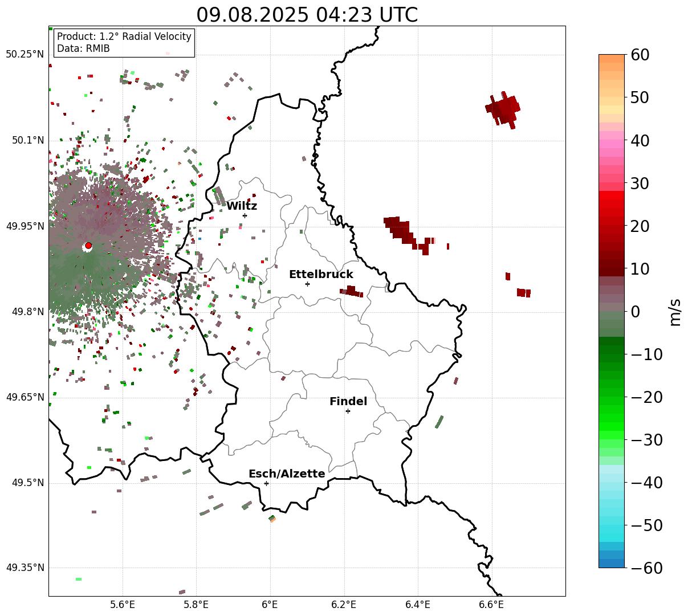Screen dimensions: 688x616
Task: Click the large red echo near 50.15°N 6.65°E
Action: pyautogui.click(x=503, y=109)
